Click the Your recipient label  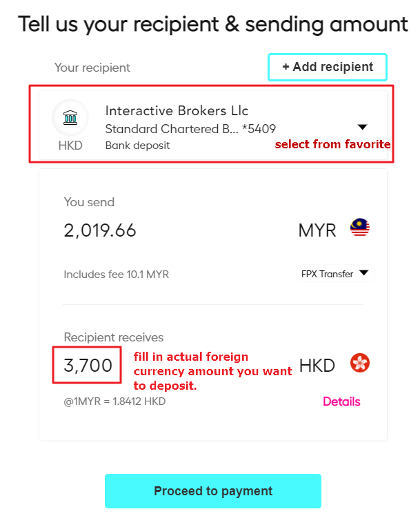(92, 68)
